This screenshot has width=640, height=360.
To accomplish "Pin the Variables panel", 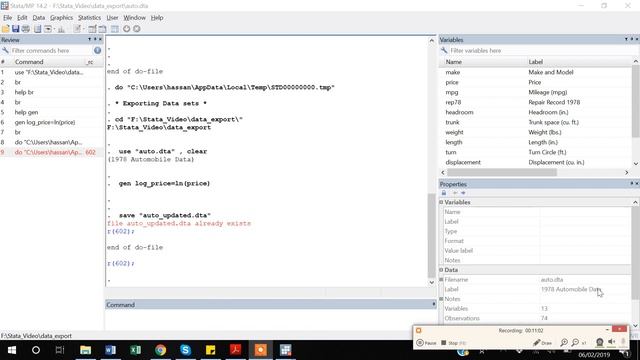I will (x=631, y=39).
